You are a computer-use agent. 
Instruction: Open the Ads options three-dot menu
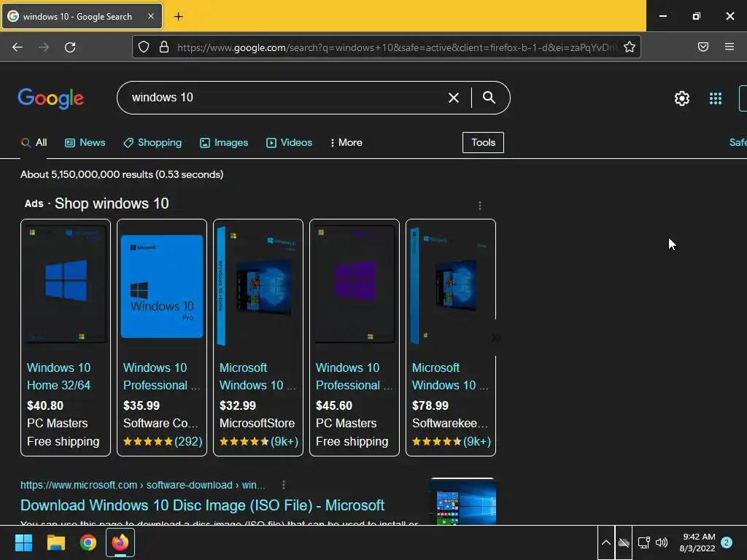click(480, 205)
